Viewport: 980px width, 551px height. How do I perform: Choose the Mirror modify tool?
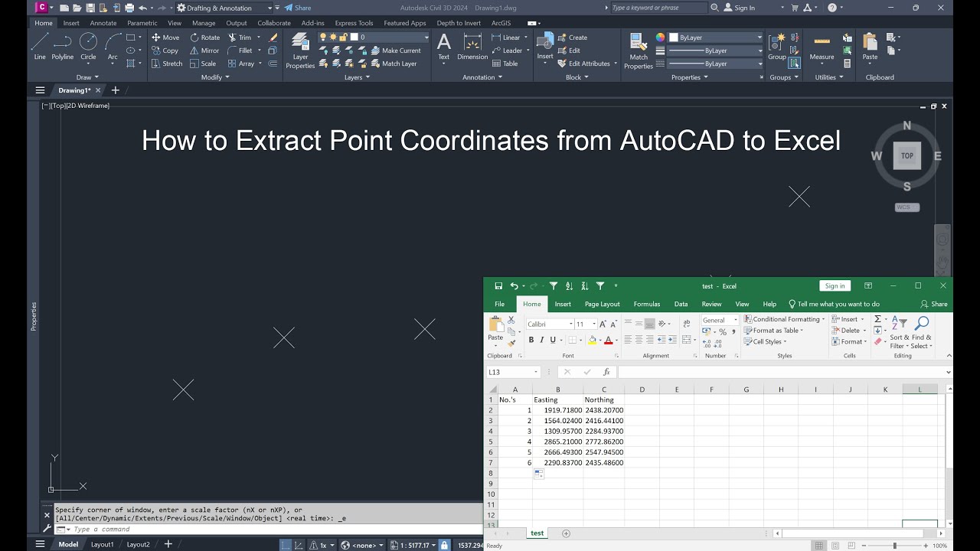(204, 51)
